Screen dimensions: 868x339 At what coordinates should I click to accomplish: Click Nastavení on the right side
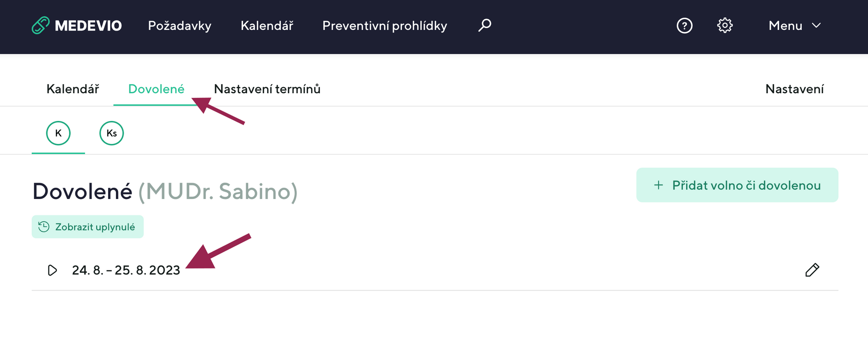point(794,89)
